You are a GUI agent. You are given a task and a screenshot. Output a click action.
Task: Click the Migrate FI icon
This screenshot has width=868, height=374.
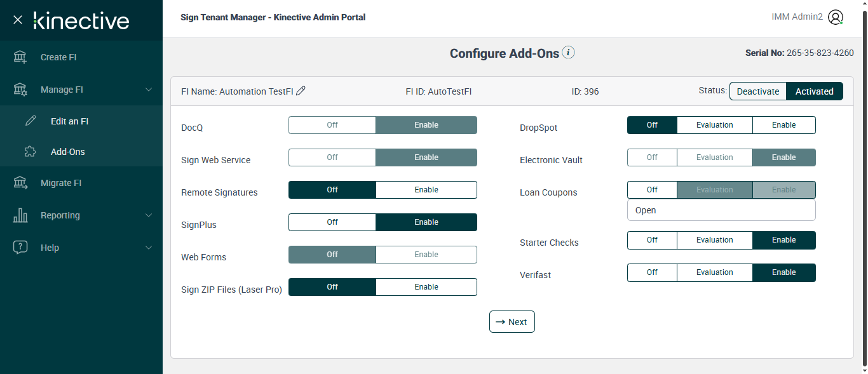(20, 183)
